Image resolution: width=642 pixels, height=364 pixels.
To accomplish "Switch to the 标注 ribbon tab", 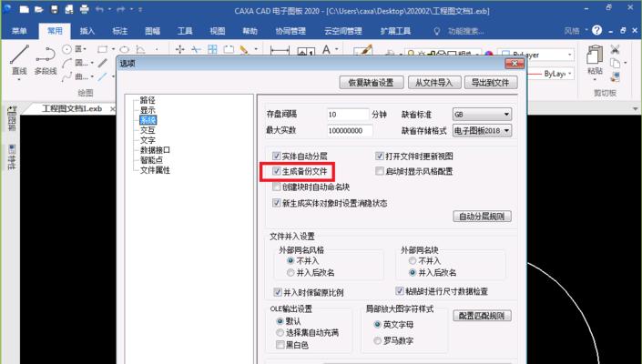I will tap(119, 31).
